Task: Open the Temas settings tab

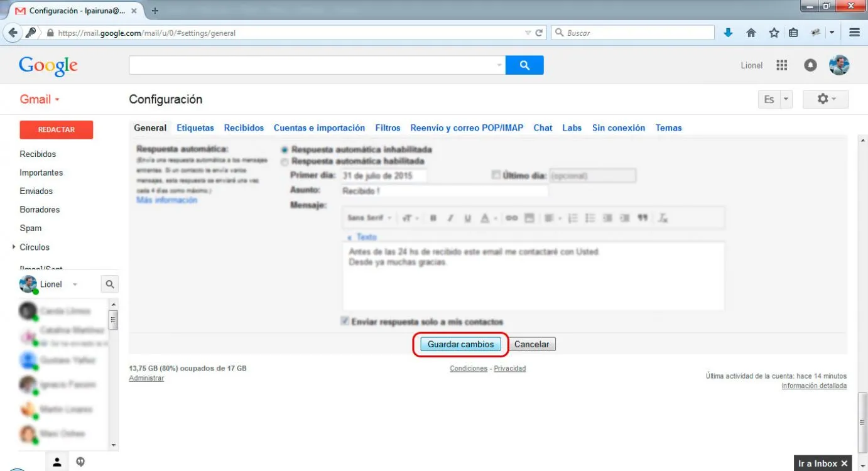Action: pyautogui.click(x=668, y=127)
